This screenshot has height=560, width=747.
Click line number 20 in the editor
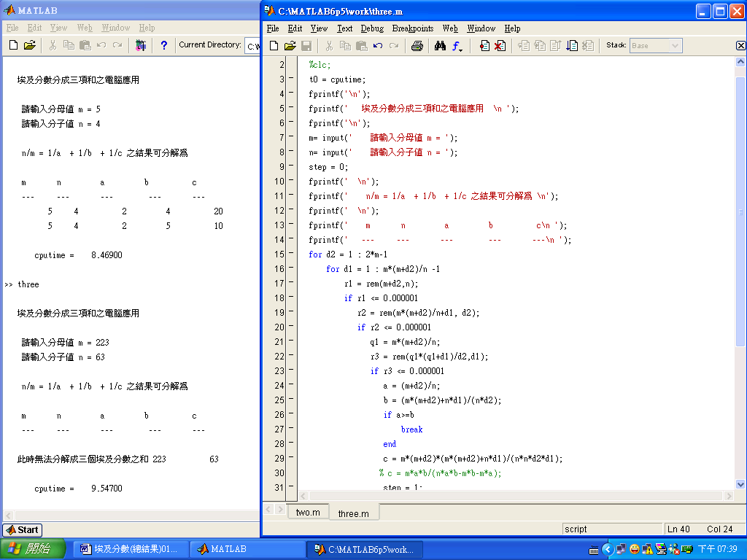(x=279, y=327)
